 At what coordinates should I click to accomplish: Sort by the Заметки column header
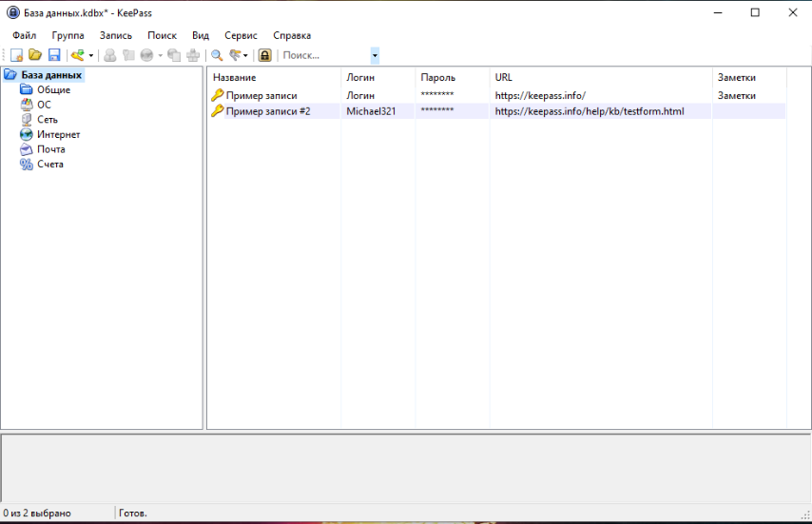[749, 78]
